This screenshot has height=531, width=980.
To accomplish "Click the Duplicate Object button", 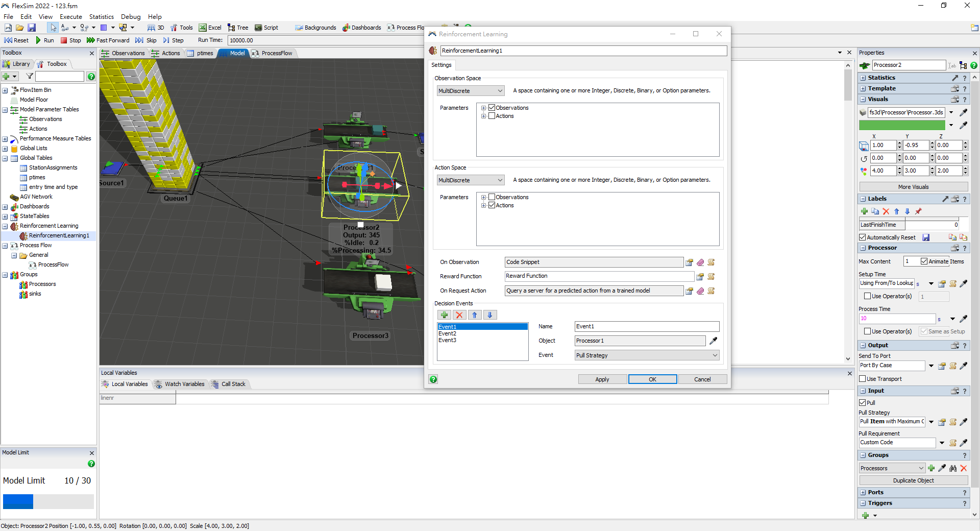I will click(913, 480).
